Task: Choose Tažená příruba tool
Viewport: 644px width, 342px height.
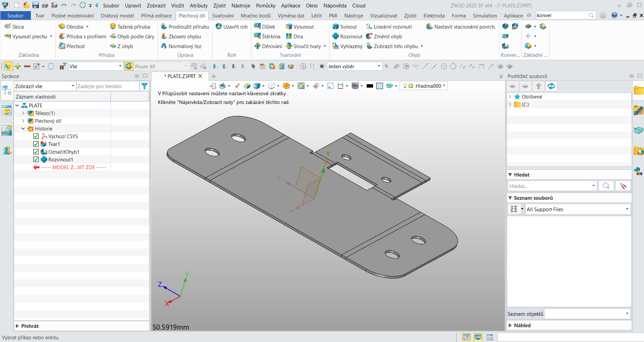Action: tap(130, 27)
